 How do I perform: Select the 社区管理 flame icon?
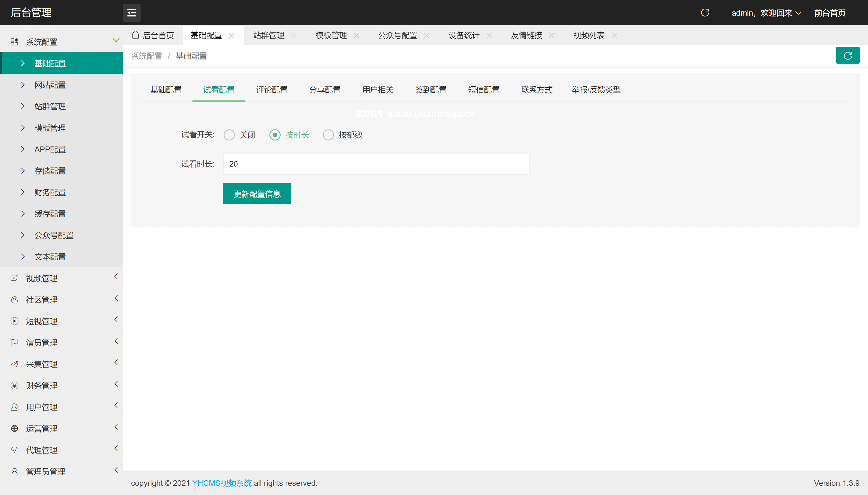coord(14,299)
